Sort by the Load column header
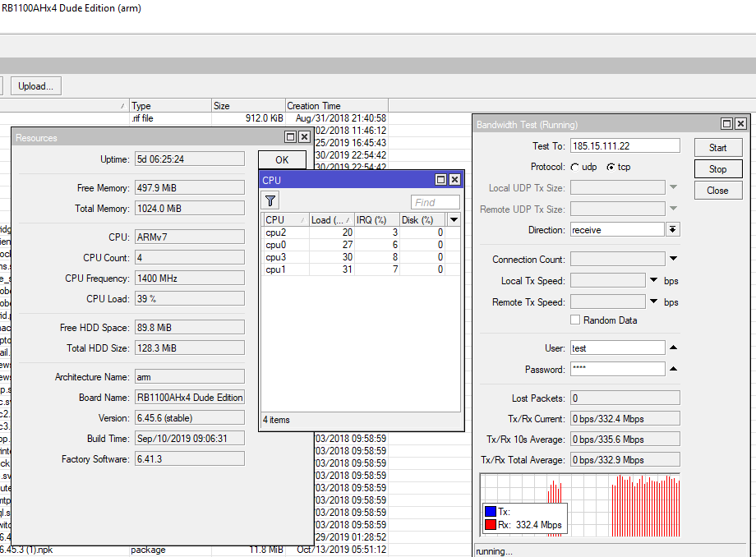This screenshot has width=756, height=557. click(332, 219)
